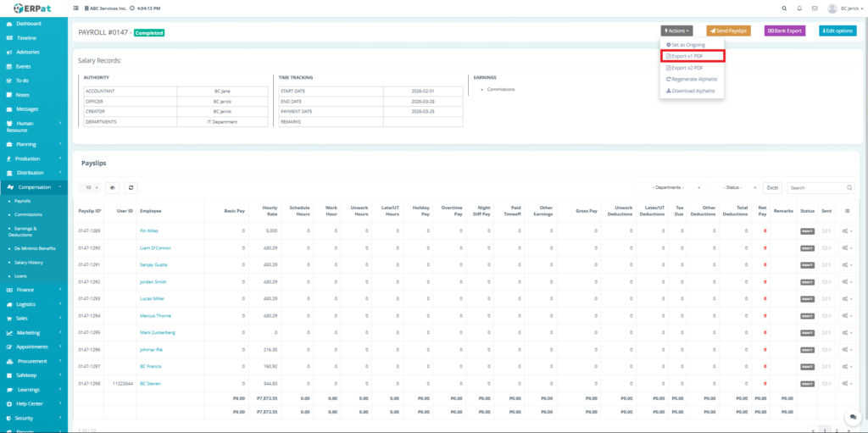Click the refresh icon above payslips table
868x433 pixels.
(131, 187)
